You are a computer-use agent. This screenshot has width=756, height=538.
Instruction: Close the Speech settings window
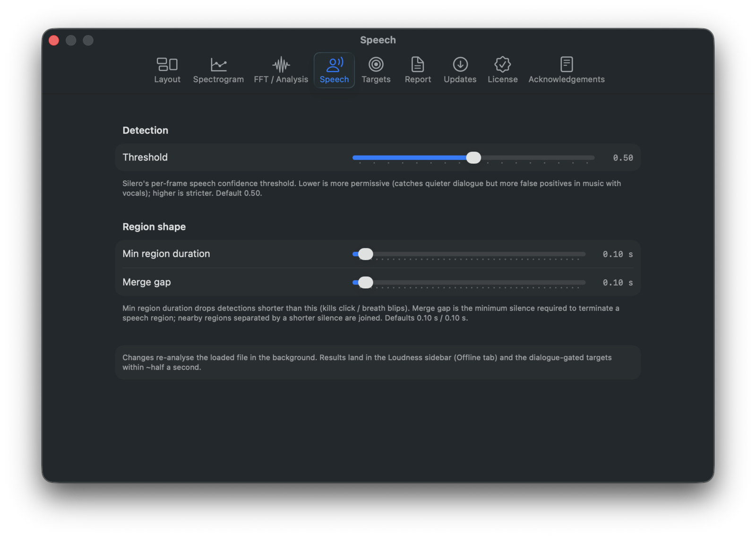54,41
